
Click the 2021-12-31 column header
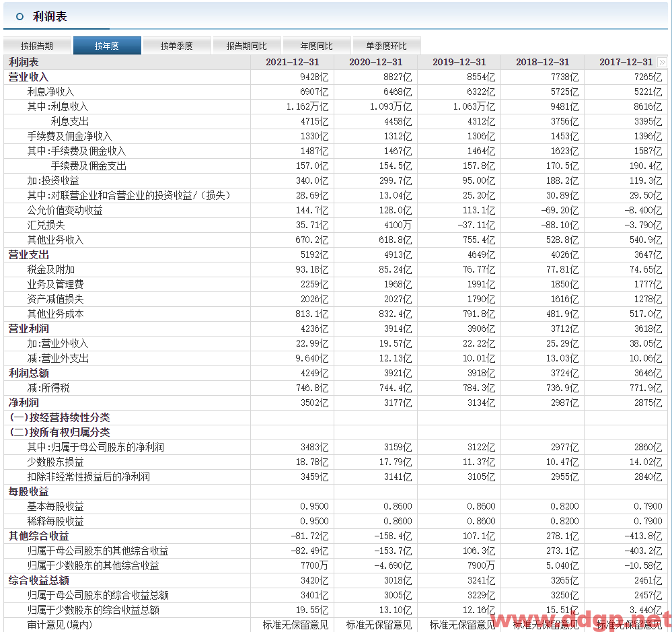point(293,62)
